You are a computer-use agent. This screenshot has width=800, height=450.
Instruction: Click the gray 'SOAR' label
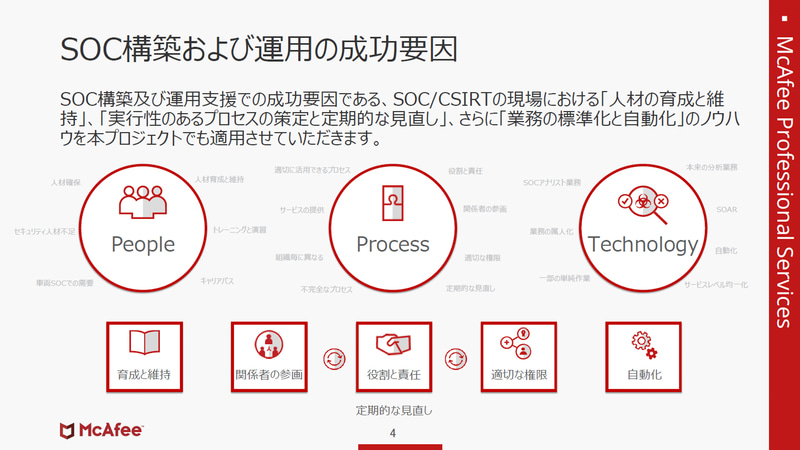(727, 210)
